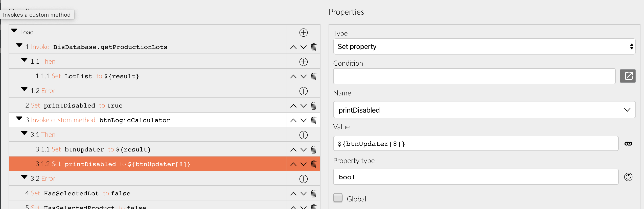644x209 pixels.
Task: Add action under the Load event
Action: [303, 33]
